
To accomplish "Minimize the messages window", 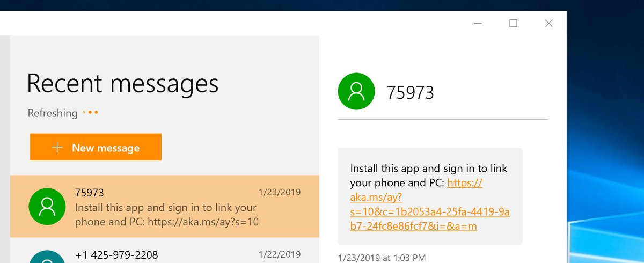I will (478, 23).
